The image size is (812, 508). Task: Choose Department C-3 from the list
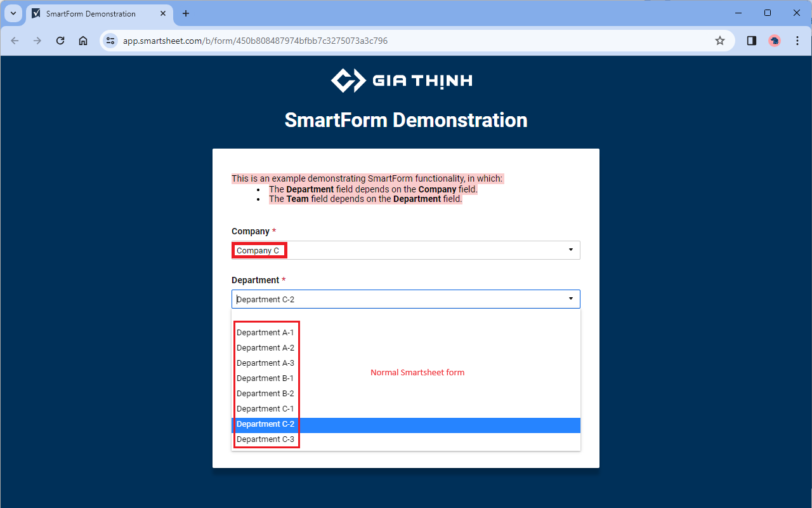click(406, 439)
